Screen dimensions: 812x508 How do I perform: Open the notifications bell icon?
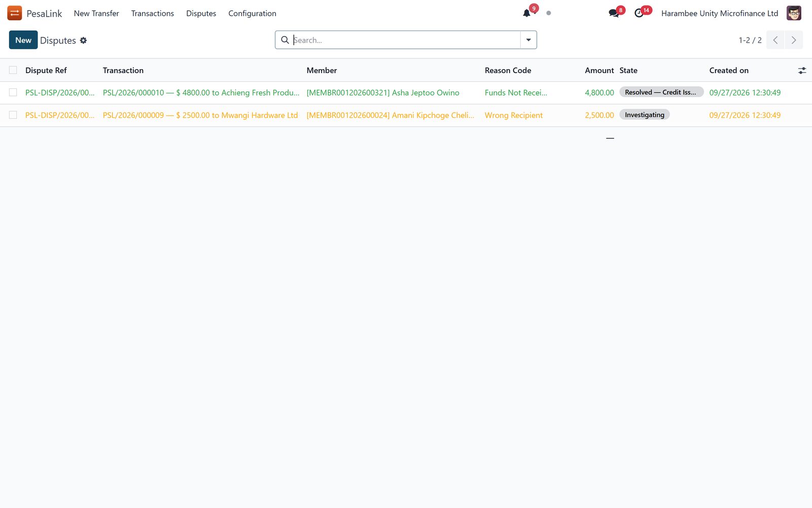527,13
